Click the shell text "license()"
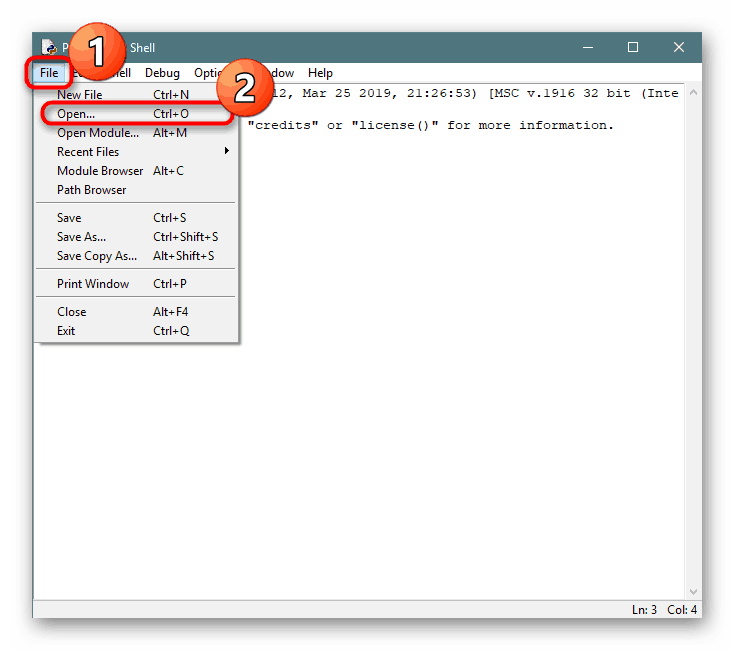The width and height of the screenshot is (734, 650). pos(395,125)
